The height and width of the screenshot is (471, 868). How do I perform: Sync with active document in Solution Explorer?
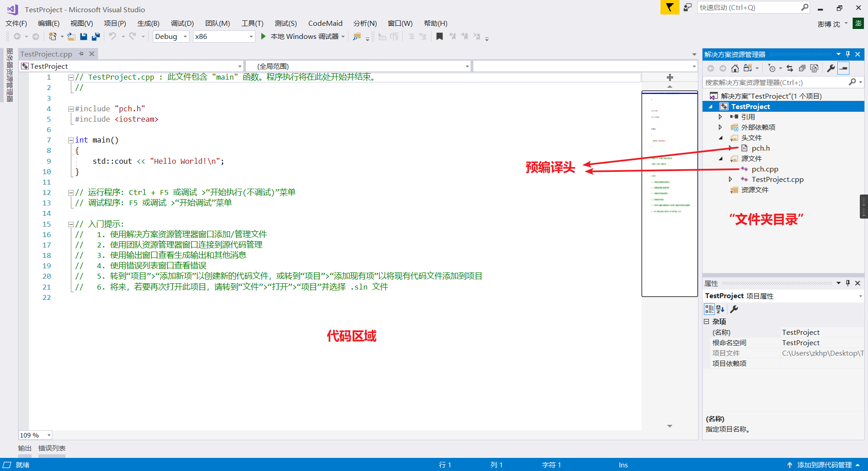point(789,68)
